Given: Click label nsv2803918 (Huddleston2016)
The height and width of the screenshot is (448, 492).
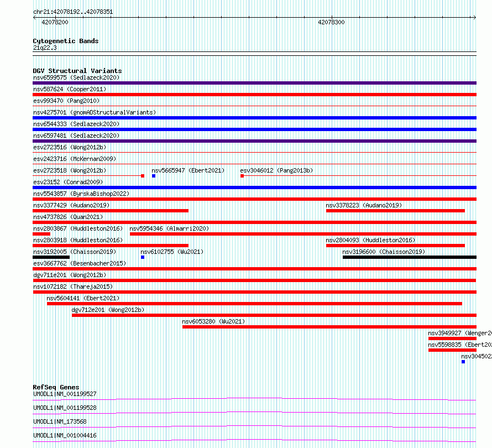Looking at the screenshot, I should point(78,240).
